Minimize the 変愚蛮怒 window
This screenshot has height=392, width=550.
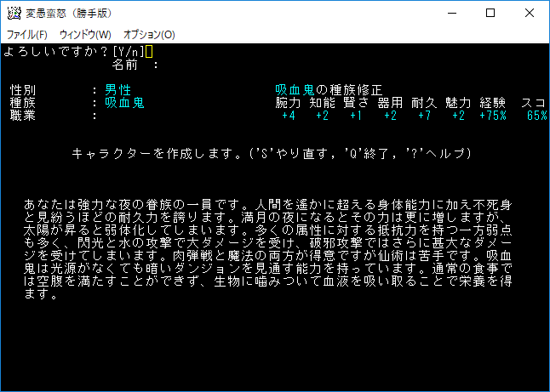tap(451, 13)
